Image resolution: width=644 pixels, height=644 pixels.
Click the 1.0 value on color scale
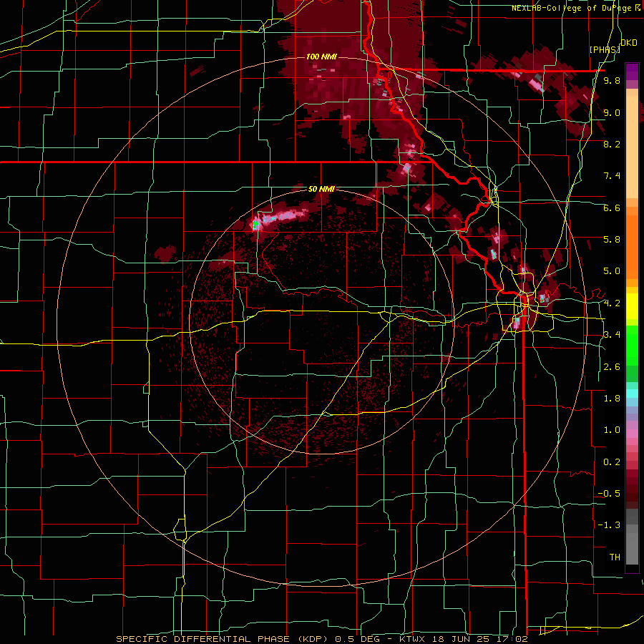[612, 430]
